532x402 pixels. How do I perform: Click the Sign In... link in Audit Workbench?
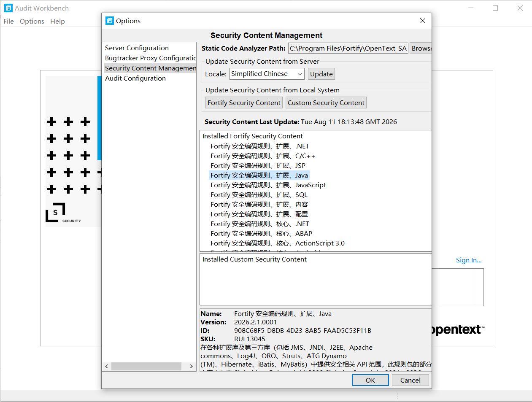[x=469, y=260]
